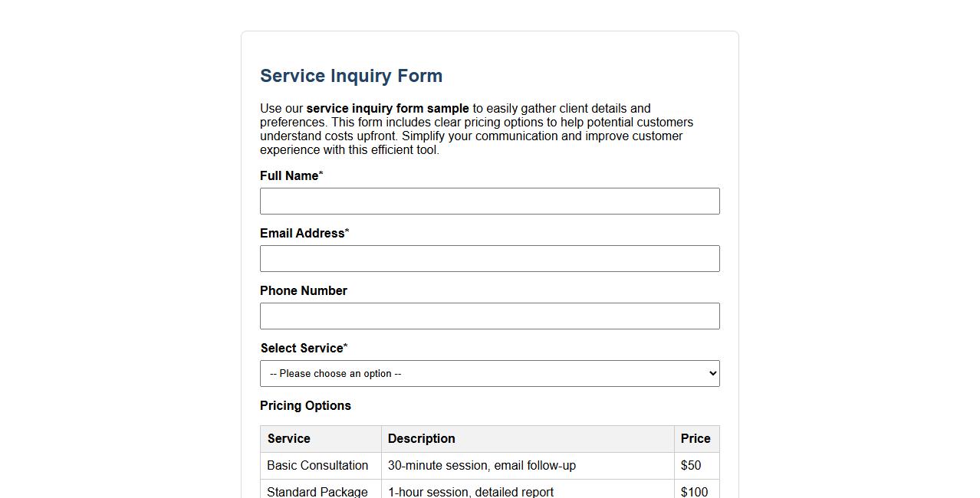This screenshot has width=980, height=498.
Task: Click the Full Name input field
Action: point(489,201)
